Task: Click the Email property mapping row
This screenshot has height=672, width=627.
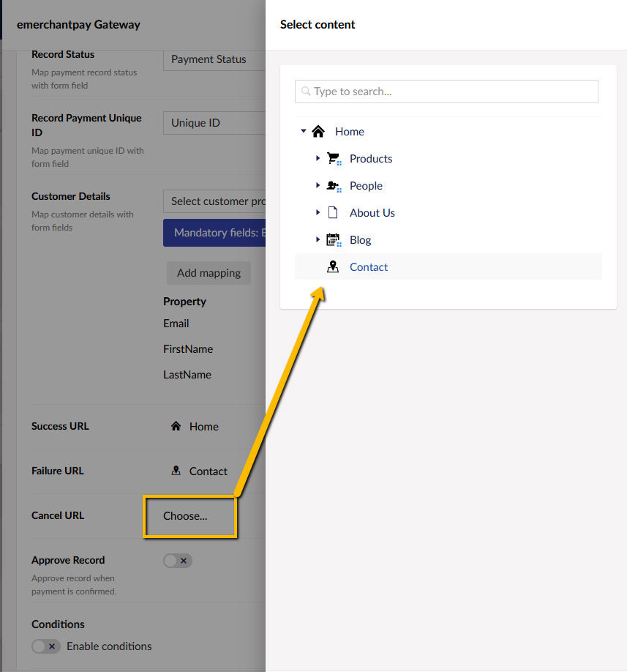Action: pyautogui.click(x=176, y=324)
